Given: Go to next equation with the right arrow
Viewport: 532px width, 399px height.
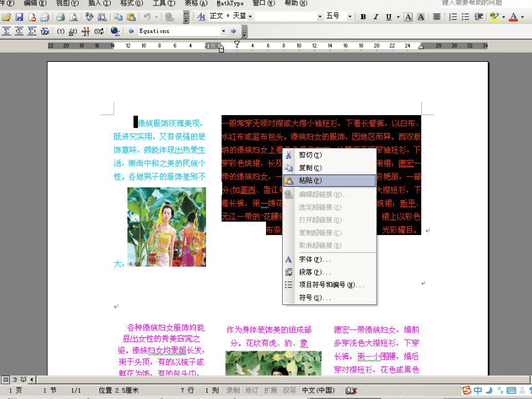Looking at the screenshot, I should [233, 31].
